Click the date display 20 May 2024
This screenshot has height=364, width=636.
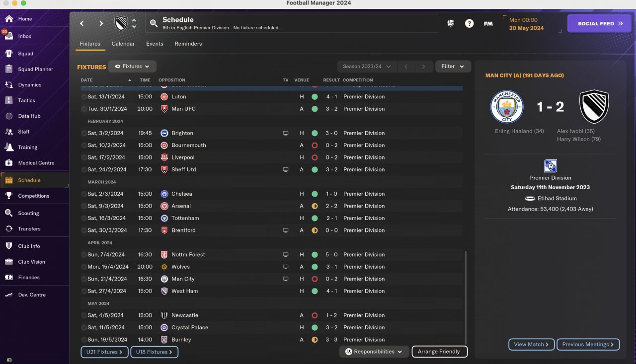527,28
